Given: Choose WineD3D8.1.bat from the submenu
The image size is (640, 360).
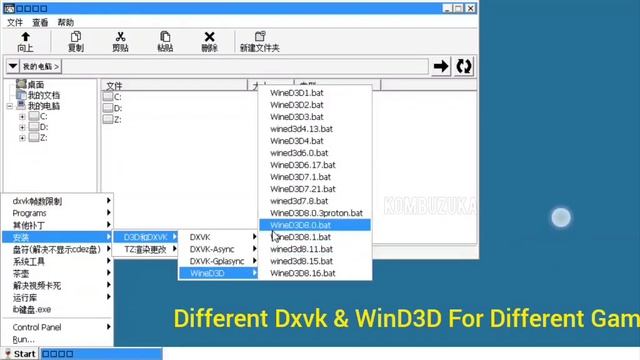Looking at the screenshot, I should [315, 237].
